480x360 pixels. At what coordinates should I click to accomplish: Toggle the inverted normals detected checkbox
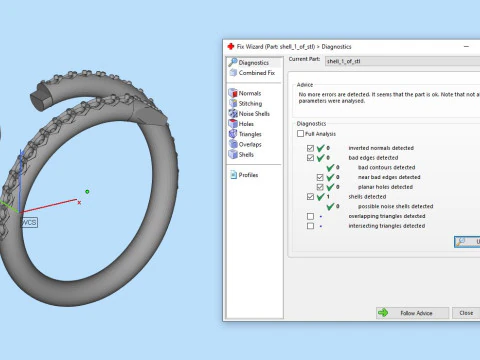(310, 148)
